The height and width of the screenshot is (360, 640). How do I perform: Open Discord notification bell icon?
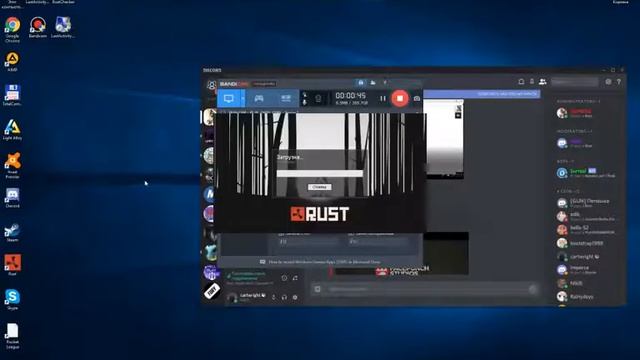[x=521, y=82]
